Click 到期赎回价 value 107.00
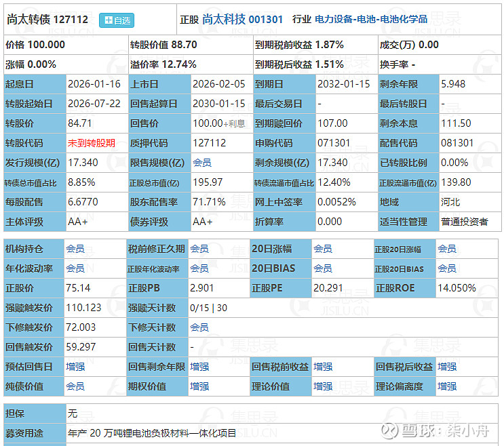The width and height of the screenshot is (504, 446). [x=332, y=123]
